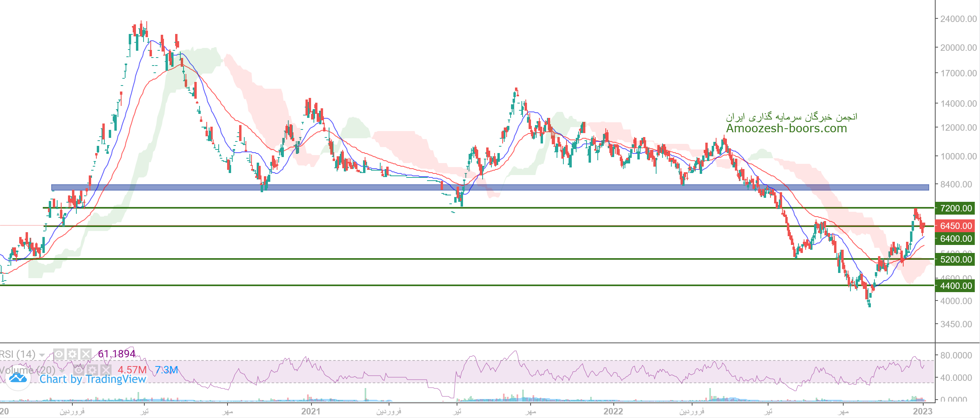The image size is (980, 418).
Task: Hide the RSI (14) indicator with eye icon
Action: [59, 354]
